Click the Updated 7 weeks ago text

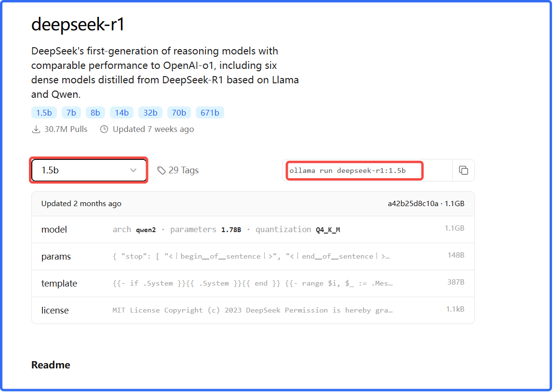tap(153, 129)
